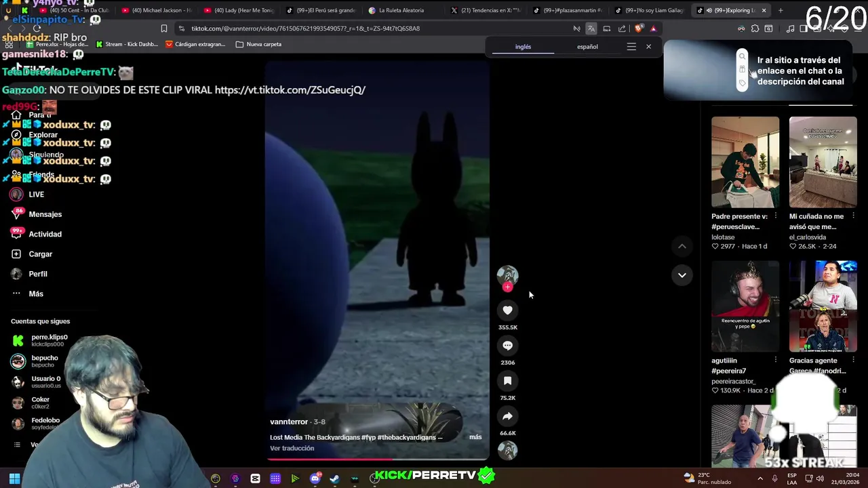Open agutiiiin #peereira7 video thumbnail
This screenshot has height=488, width=868.
pyautogui.click(x=745, y=306)
